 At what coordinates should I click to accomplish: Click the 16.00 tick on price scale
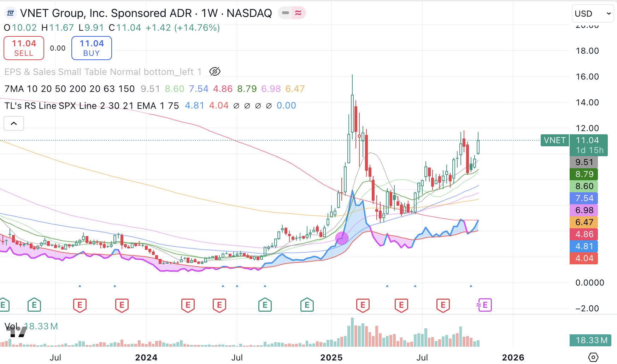click(587, 77)
